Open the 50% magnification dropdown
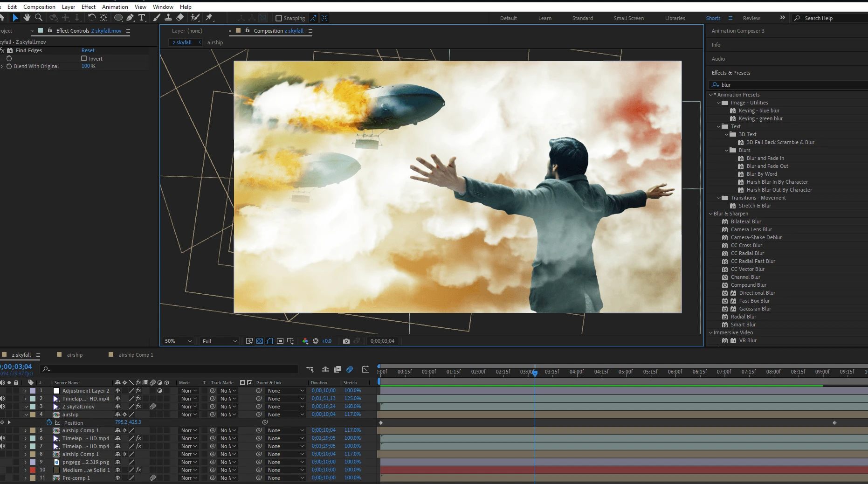This screenshot has height=484, width=868. [x=178, y=341]
